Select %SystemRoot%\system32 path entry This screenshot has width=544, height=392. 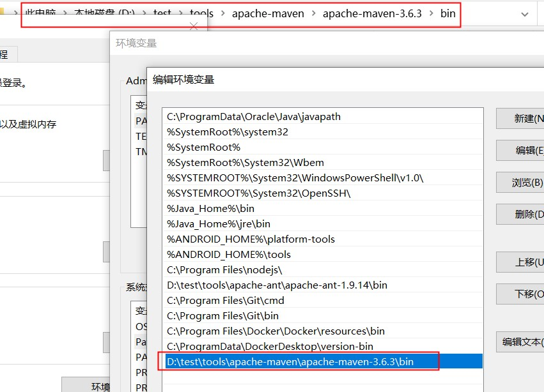click(x=323, y=132)
